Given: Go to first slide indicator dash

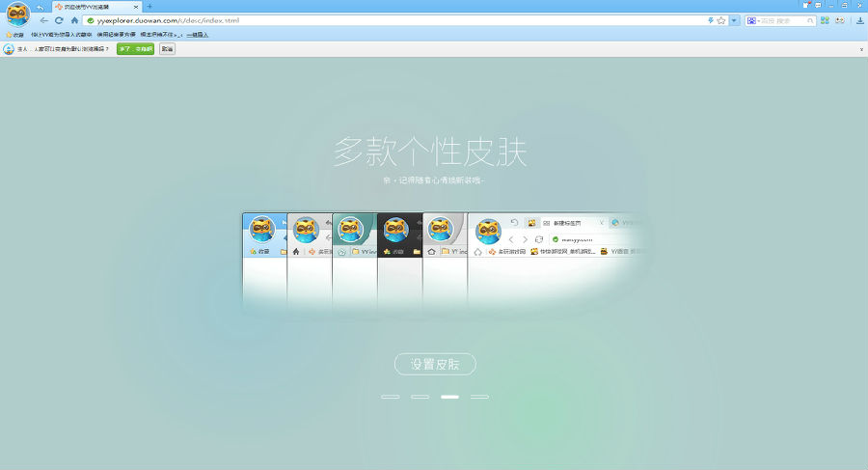Looking at the screenshot, I should 391,397.
